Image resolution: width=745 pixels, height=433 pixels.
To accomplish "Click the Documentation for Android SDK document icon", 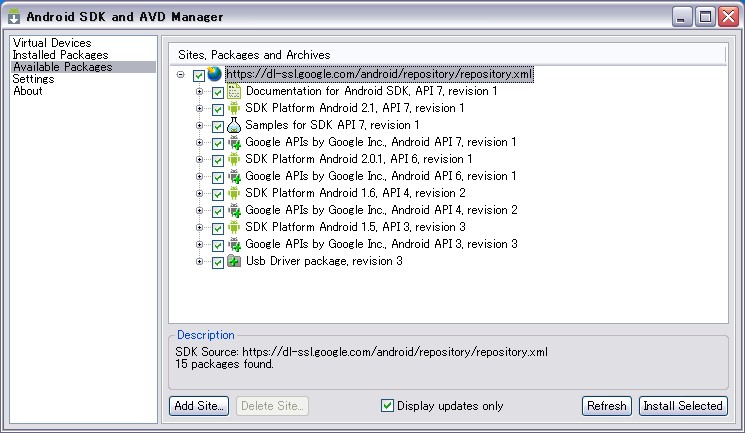I will click(234, 92).
